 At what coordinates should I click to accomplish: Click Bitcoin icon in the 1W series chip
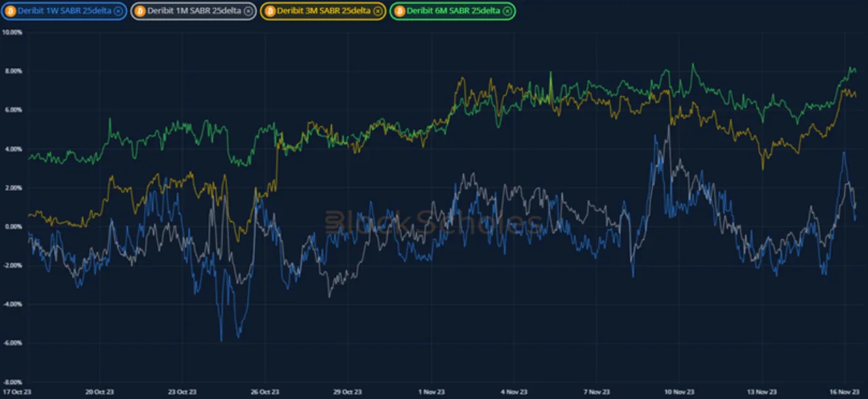pos(10,11)
